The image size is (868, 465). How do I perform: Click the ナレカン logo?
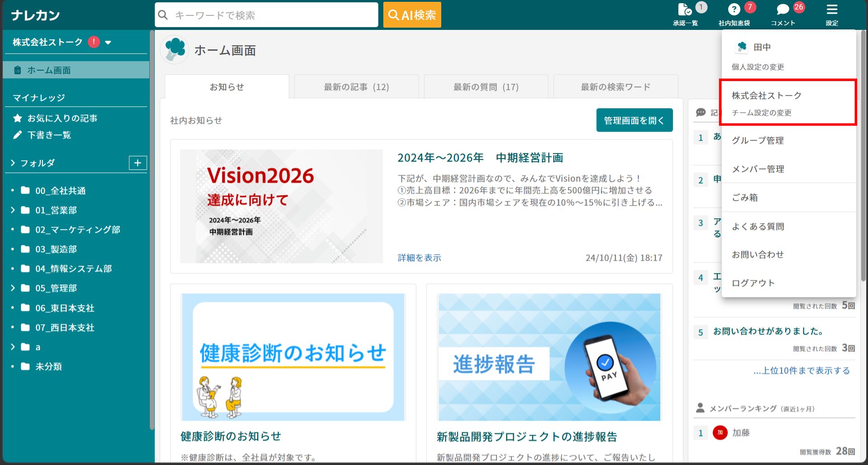pyautogui.click(x=36, y=15)
